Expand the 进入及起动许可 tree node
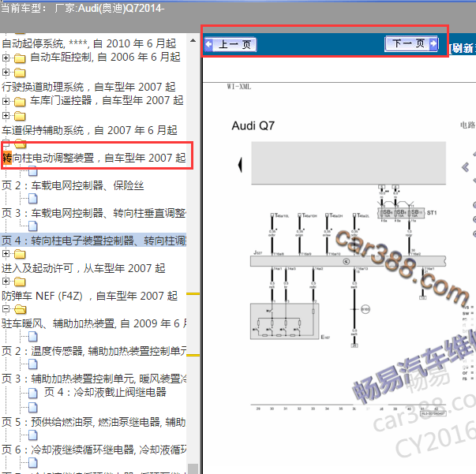The width and height of the screenshot is (476, 474). click(x=6, y=253)
